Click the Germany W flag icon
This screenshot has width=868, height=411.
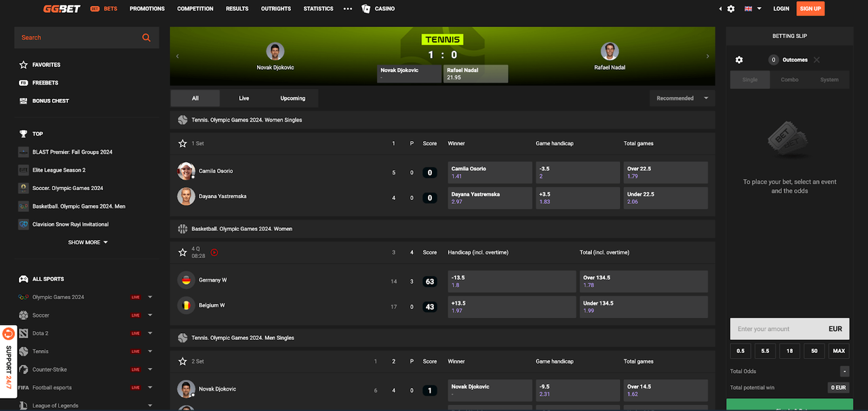click(x=186, y=280)
